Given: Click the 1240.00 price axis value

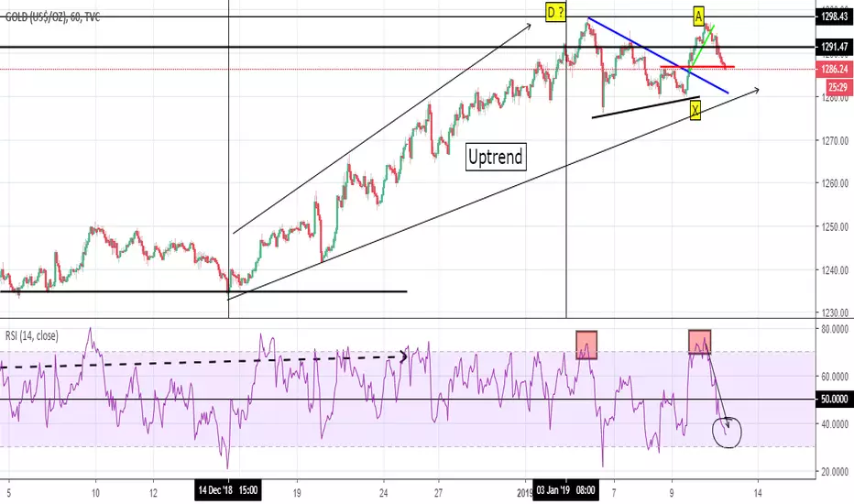Looking at the screenshot, I should (x=835, y=269).
